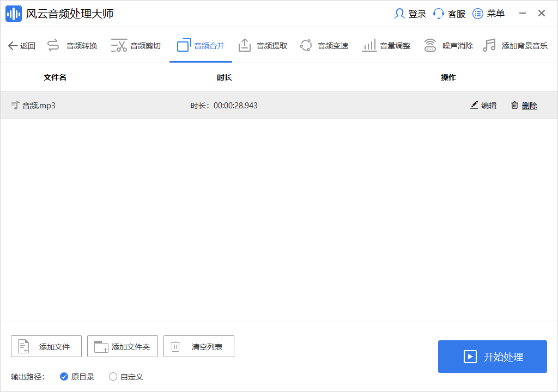Go back via 返回

28,46
